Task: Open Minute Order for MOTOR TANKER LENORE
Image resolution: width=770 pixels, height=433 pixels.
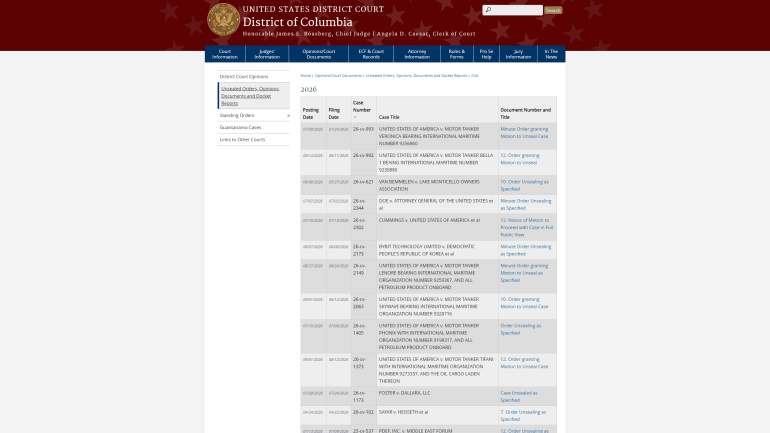Action: [x=524, y=273]
